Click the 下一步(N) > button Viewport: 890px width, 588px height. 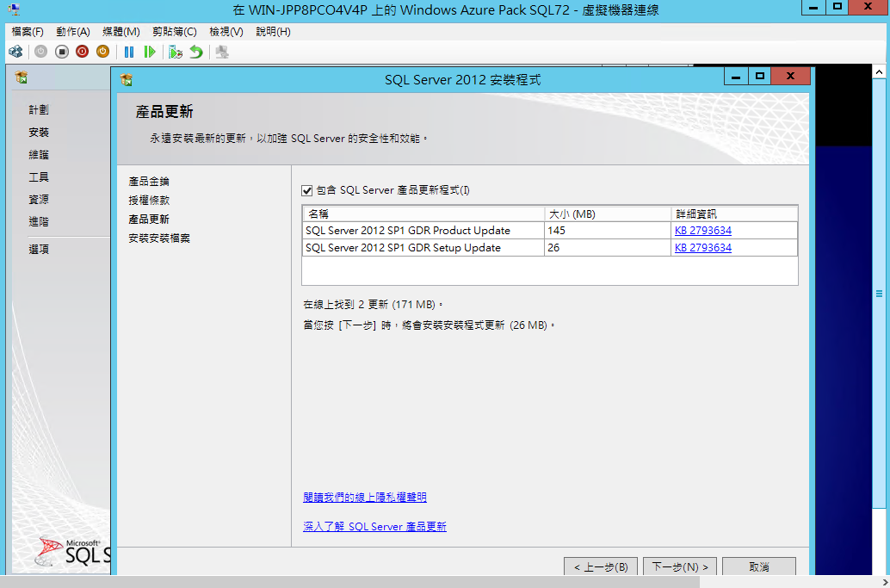click(x=680, y=566)
